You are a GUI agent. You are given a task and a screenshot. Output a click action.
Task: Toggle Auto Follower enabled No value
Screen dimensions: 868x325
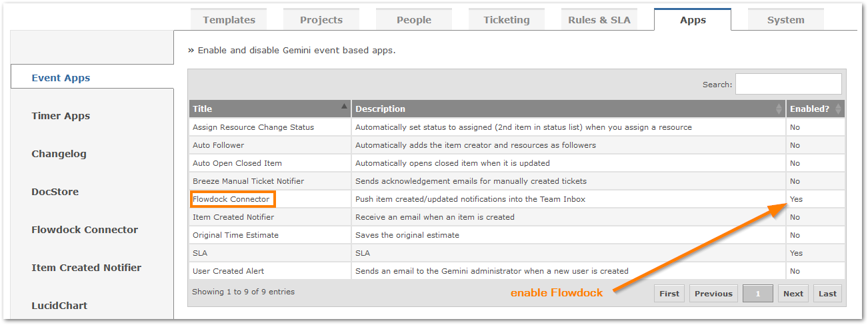(x=795, y=145)
